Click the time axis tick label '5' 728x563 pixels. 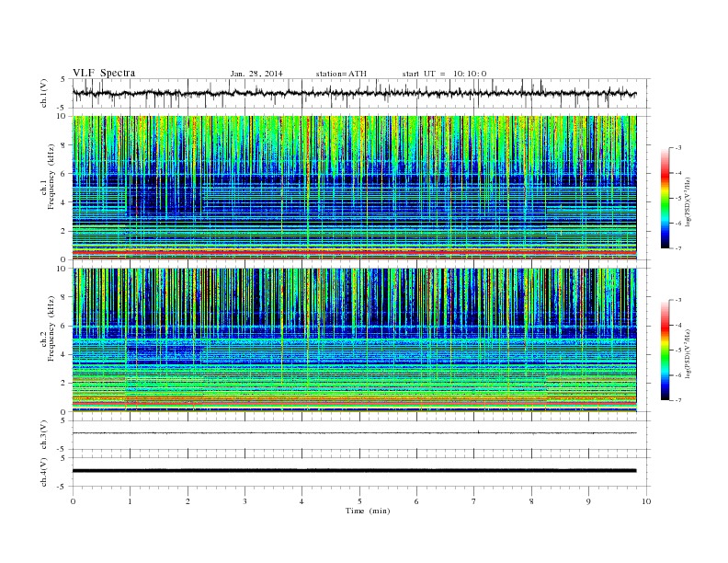(x=359, y=501)
